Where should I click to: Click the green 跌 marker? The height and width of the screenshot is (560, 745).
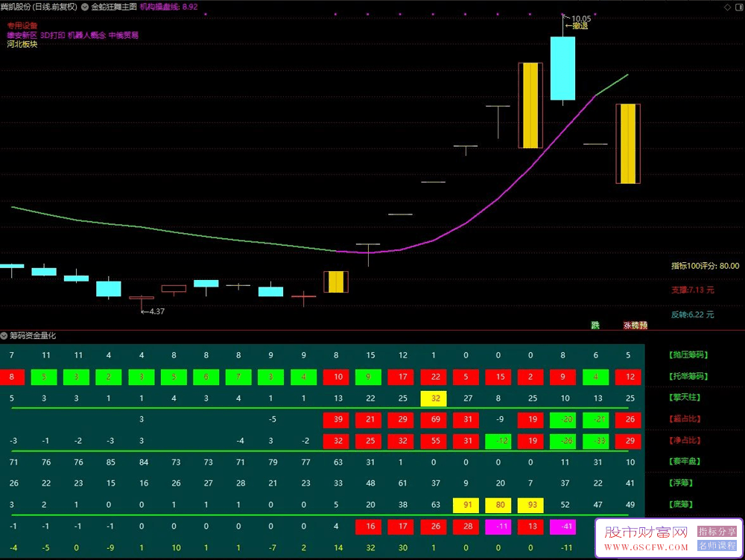pos(595,325)
